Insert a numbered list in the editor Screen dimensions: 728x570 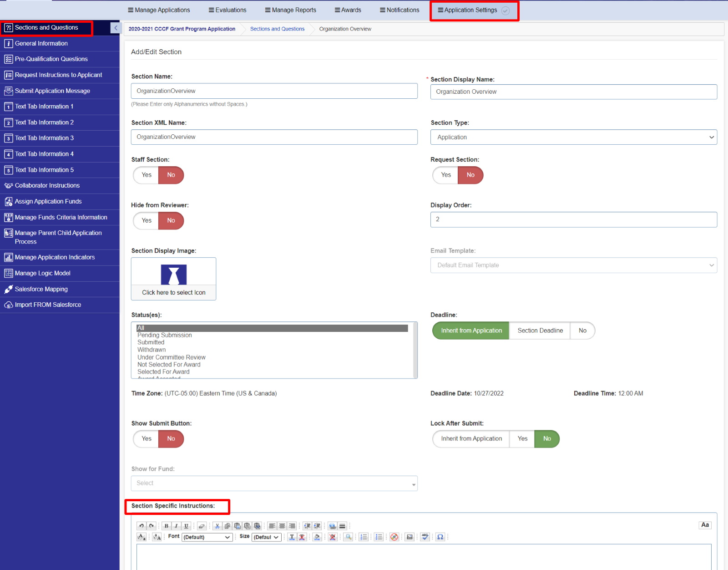tap(364, 537)
